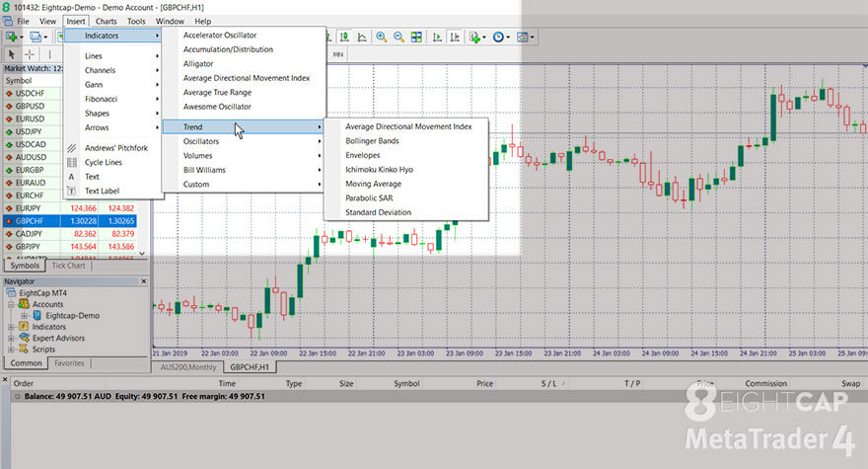Select the Vertical Line drawing tool
Viewport: 868px width, 469px height.
49,54
